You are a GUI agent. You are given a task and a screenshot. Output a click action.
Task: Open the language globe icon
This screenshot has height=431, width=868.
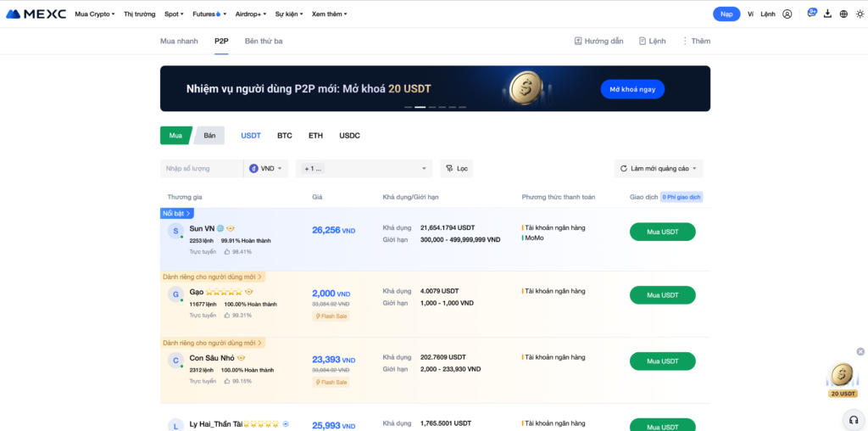point(843,14)
